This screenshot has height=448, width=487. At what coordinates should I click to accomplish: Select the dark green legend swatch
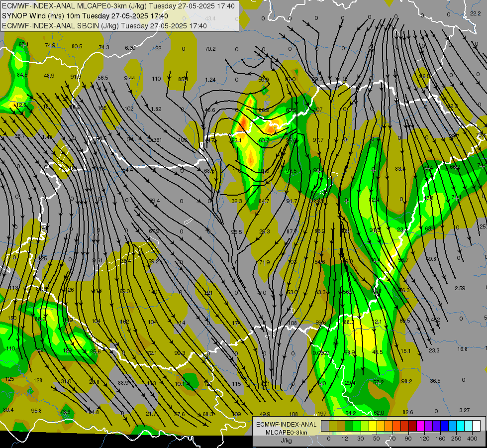tap(349, 426)
